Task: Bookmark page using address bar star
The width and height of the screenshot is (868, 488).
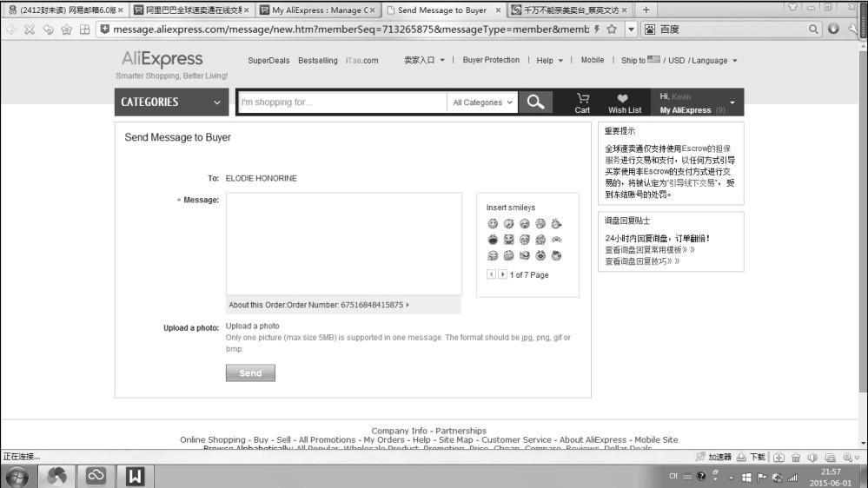Action: pos(612,30)
